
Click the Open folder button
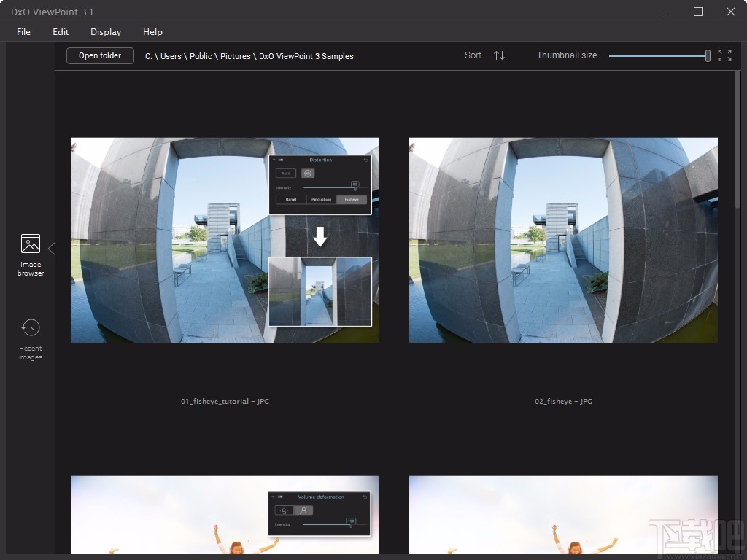click(100, 55)
